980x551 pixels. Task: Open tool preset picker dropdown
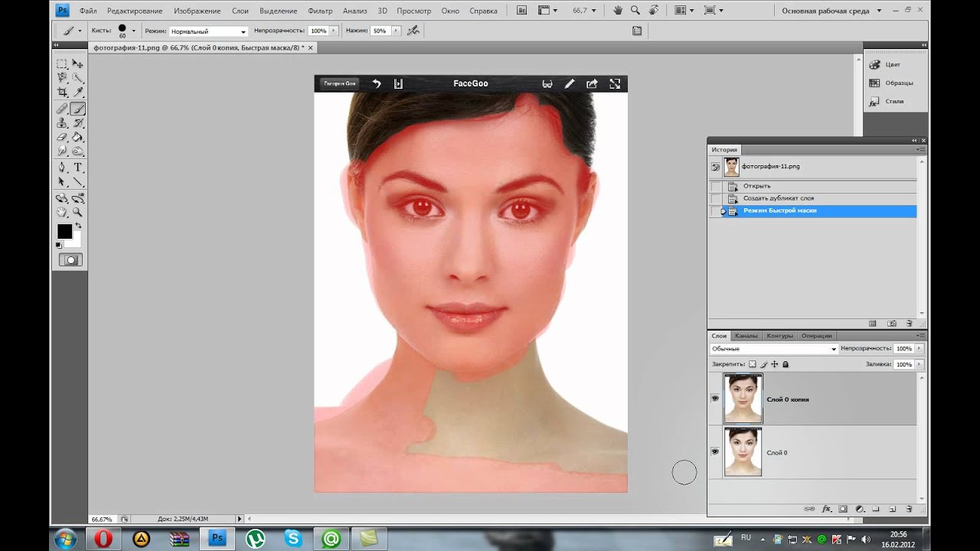80,31
